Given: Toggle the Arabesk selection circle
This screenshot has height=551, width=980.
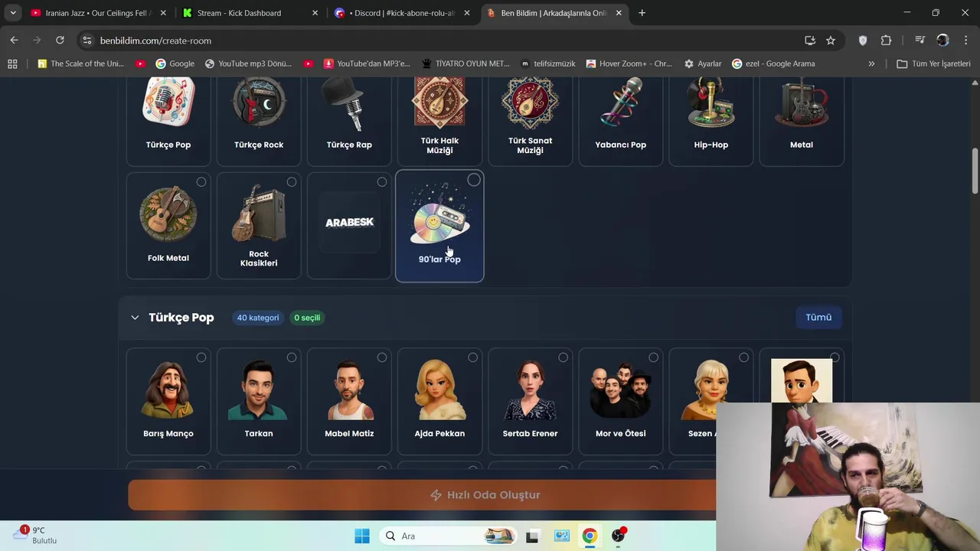Looking at the screenshot, I should [382, 182].
